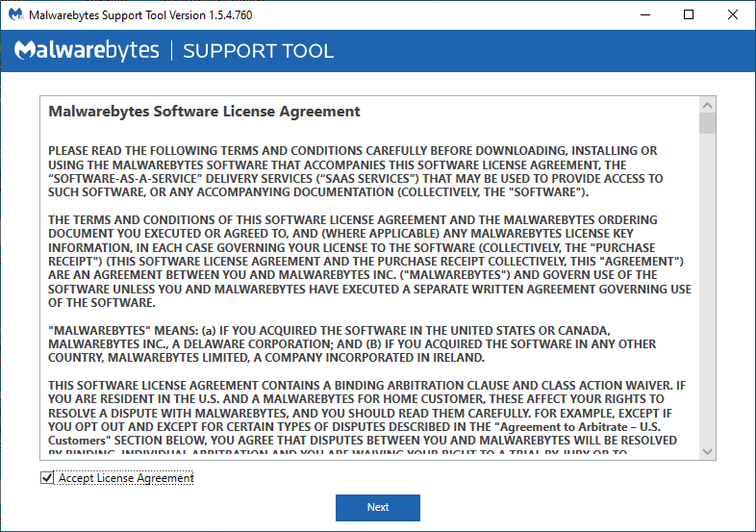Click the "SUPPORT TOOL" header text
Image resolution: width=756 pixels, height=532 pixels.
point(258,51)
